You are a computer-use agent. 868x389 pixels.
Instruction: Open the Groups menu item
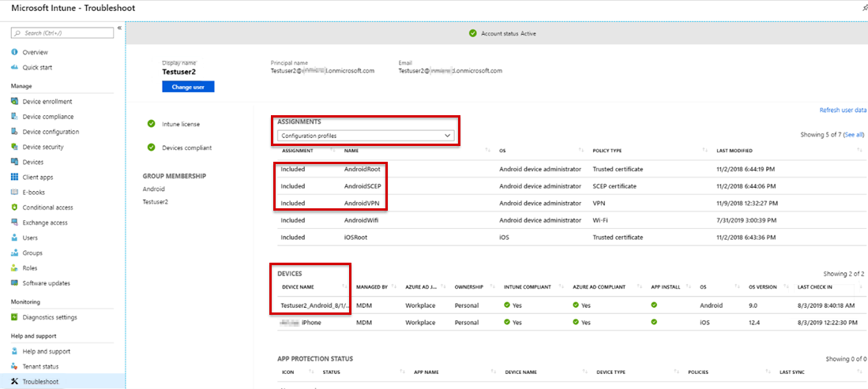tap(32, 252)
